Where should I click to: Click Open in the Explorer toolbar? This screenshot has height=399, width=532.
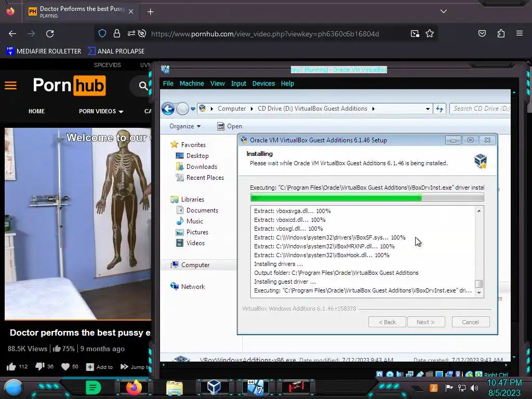[x=230, y=126]
